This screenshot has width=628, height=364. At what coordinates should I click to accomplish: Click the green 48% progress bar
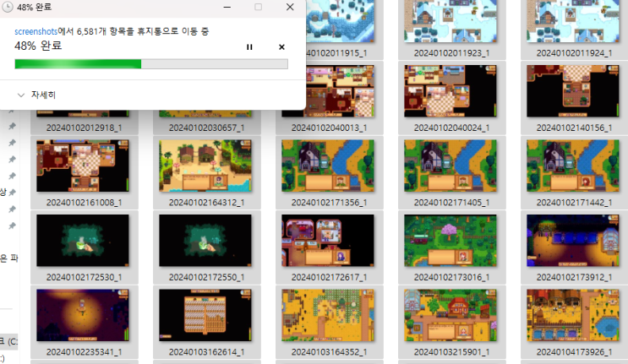click(151, 64)
